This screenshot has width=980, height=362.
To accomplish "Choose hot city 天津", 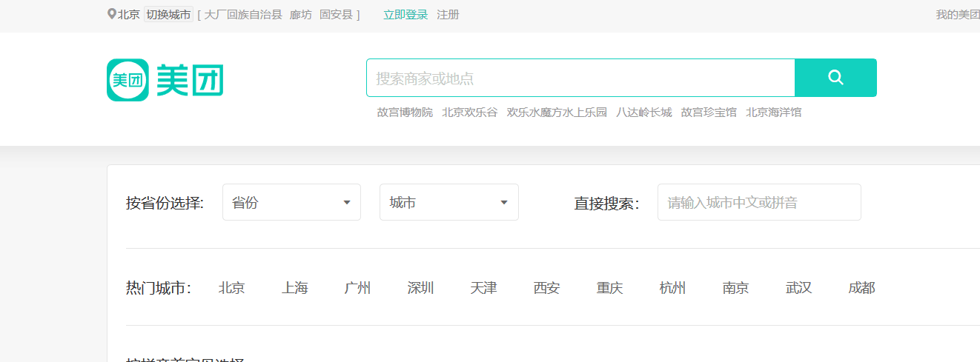I will point(483,288).
